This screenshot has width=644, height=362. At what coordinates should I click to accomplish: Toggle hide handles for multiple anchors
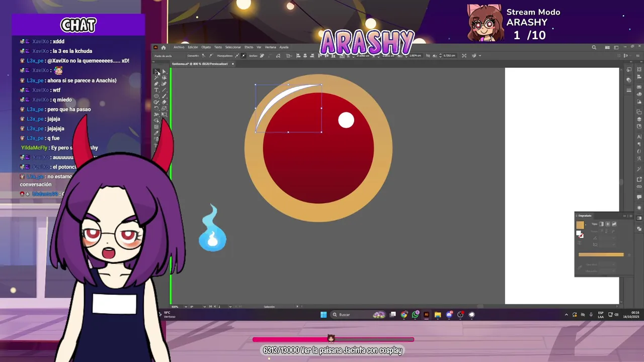[x=244, y=56]
